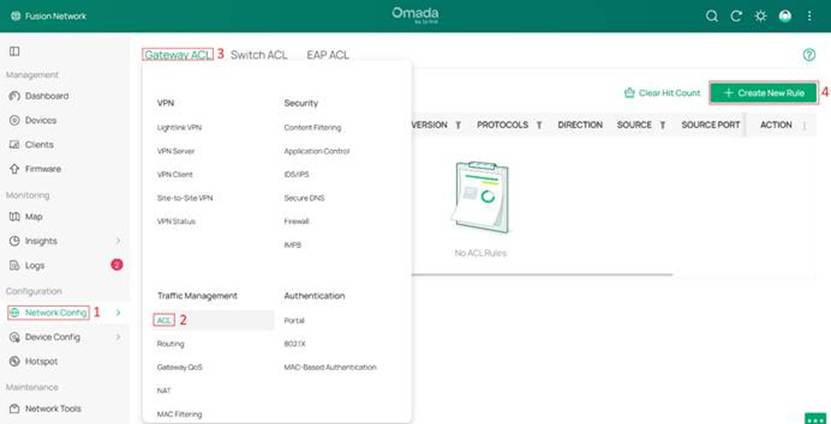The height and width of the screenshot is (424, 831).
Task: Click the Create New Rule button
Action: coord(763,93)
